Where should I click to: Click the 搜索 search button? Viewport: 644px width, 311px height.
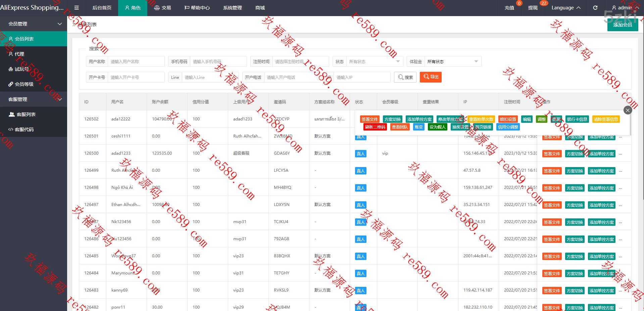coord(405,77)
